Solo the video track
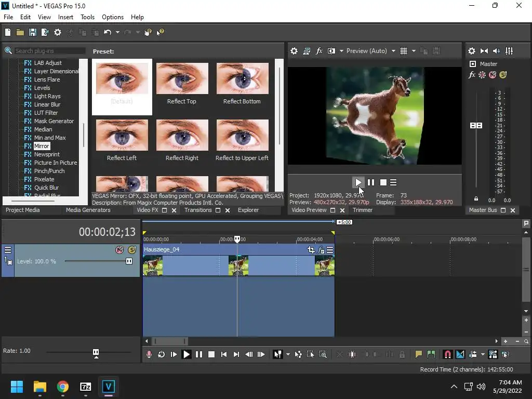Image resolution: width=532 pixels, height=399 pixels. [x=132, y=250]
